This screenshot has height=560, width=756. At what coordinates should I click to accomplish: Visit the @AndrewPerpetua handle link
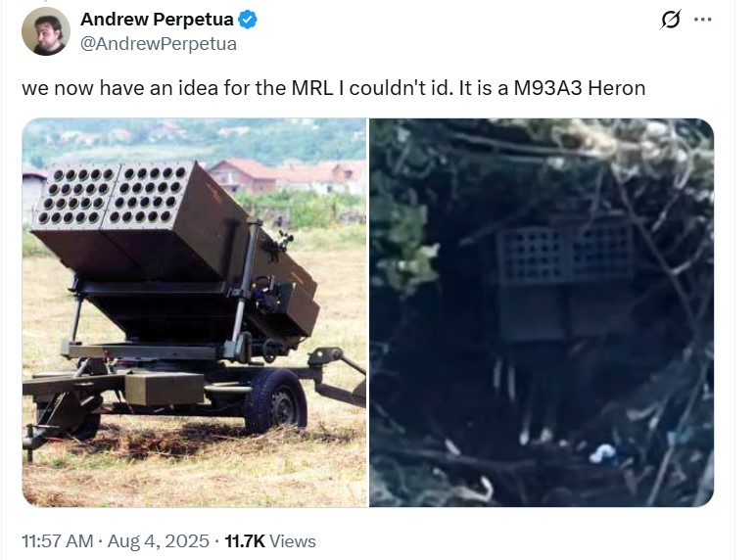(158, 44)
